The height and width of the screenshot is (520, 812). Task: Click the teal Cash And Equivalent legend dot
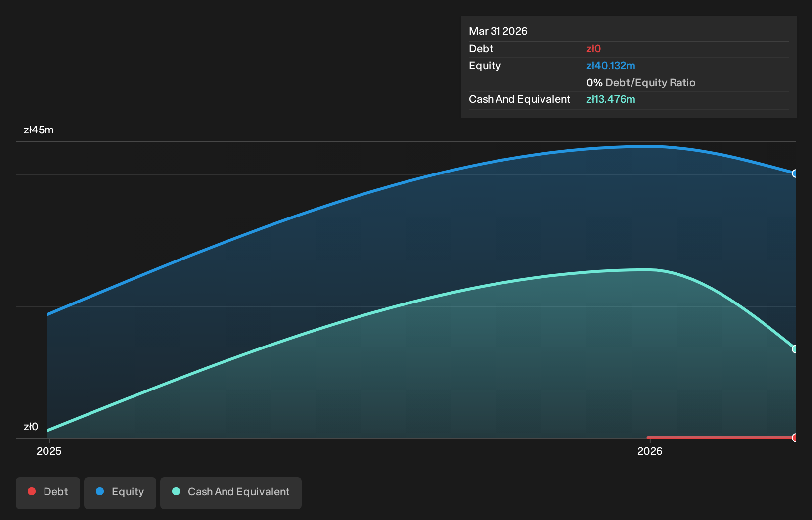pos(176,491)
